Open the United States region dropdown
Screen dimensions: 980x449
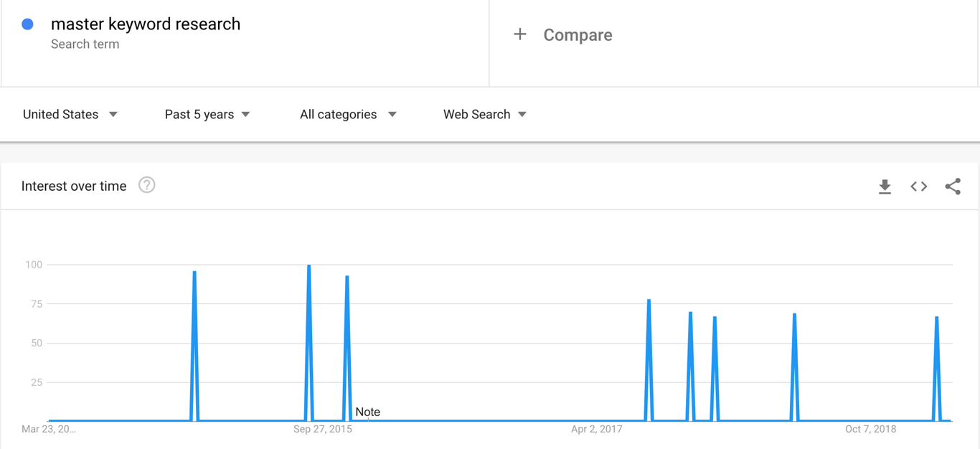click(x=70, y=115)
